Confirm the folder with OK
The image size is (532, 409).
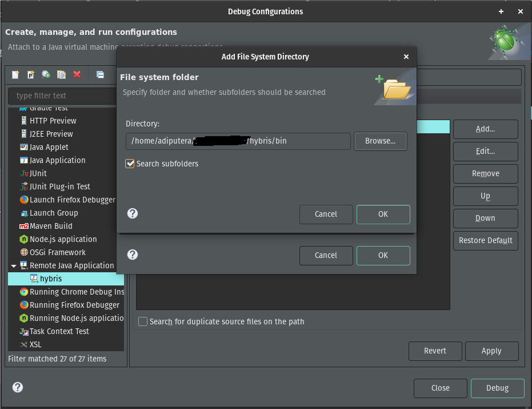point(383,215)
